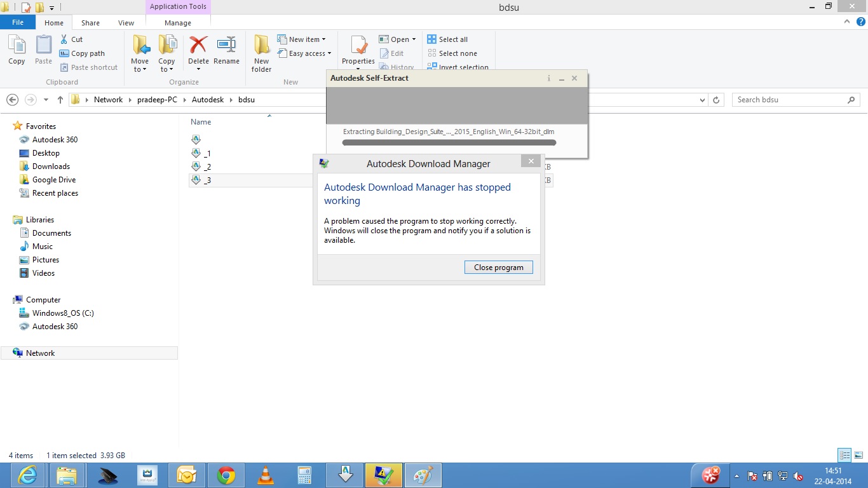868x488 pixels.
Task: Open the Easy access dropdown
Action: [304, 53]
